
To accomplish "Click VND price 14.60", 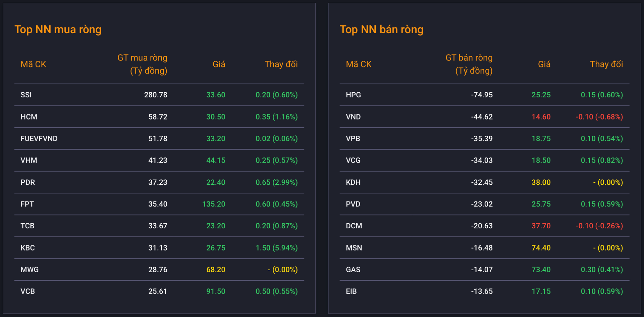I will point(541,117).
